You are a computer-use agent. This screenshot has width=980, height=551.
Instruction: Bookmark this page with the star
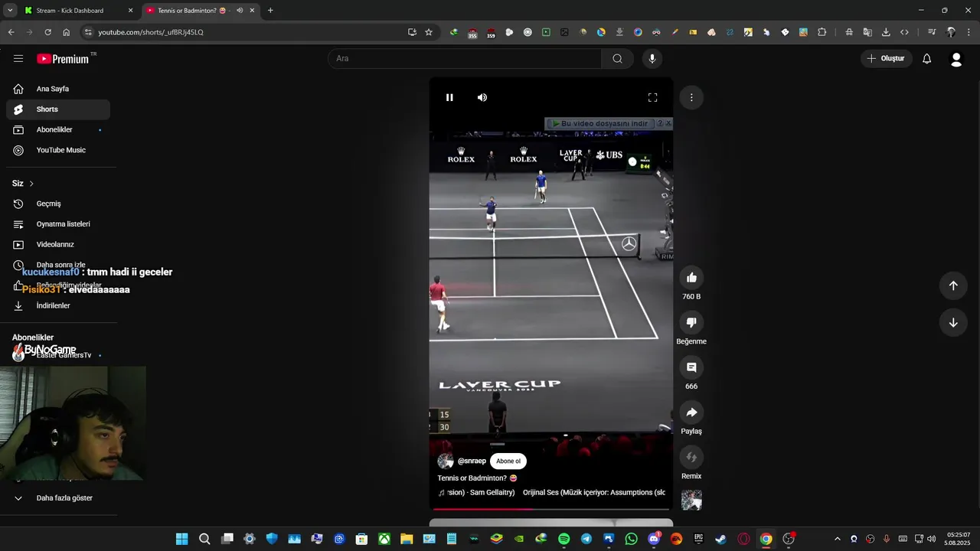coord(429,32)
